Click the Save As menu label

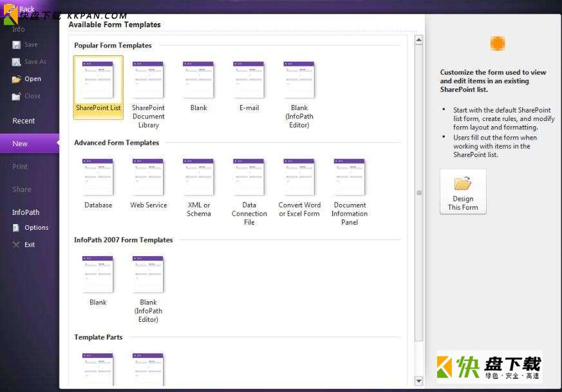tap(35, 62)
